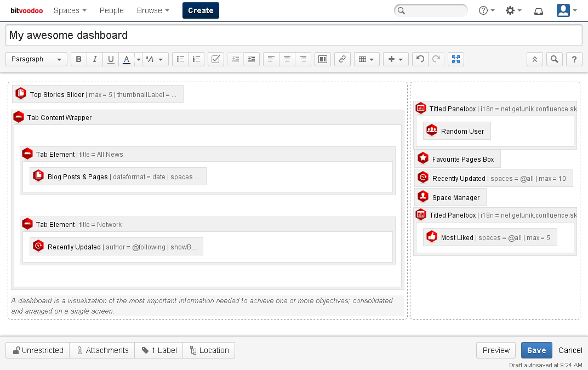
Task: Click the undo arrow icon
Action: pyautogui.click(x=420, y=59)
